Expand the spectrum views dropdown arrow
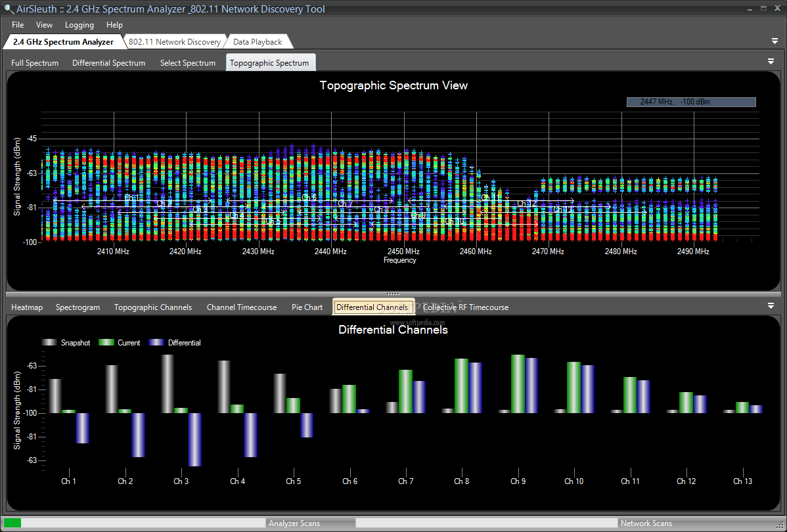787x532 pixels. 771,62
